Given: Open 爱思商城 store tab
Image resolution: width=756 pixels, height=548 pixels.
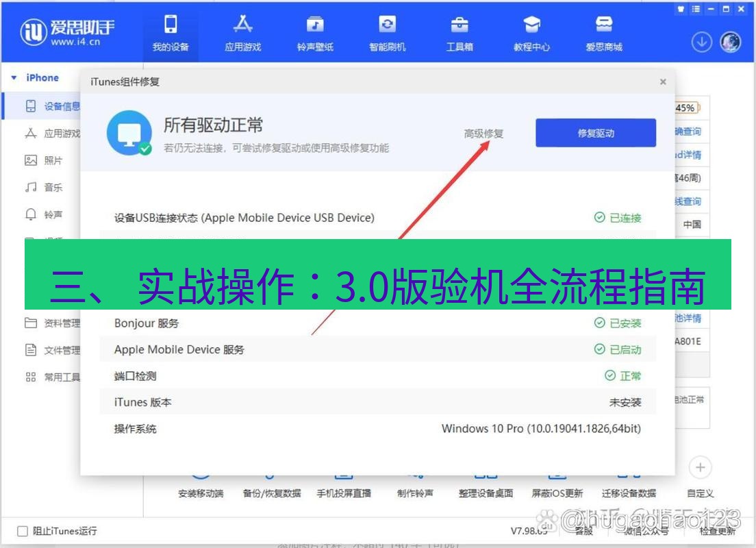Looking at the screenshot, I should pos(604,33).
